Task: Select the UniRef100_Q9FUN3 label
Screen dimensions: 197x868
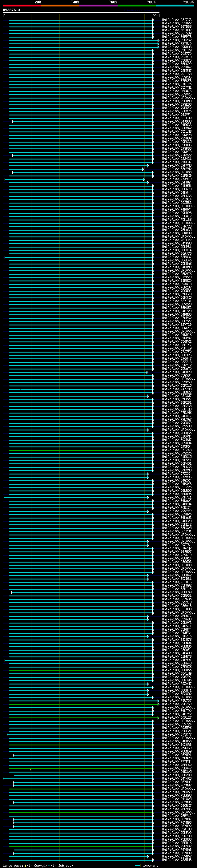Action: click(x=177, y=101)
